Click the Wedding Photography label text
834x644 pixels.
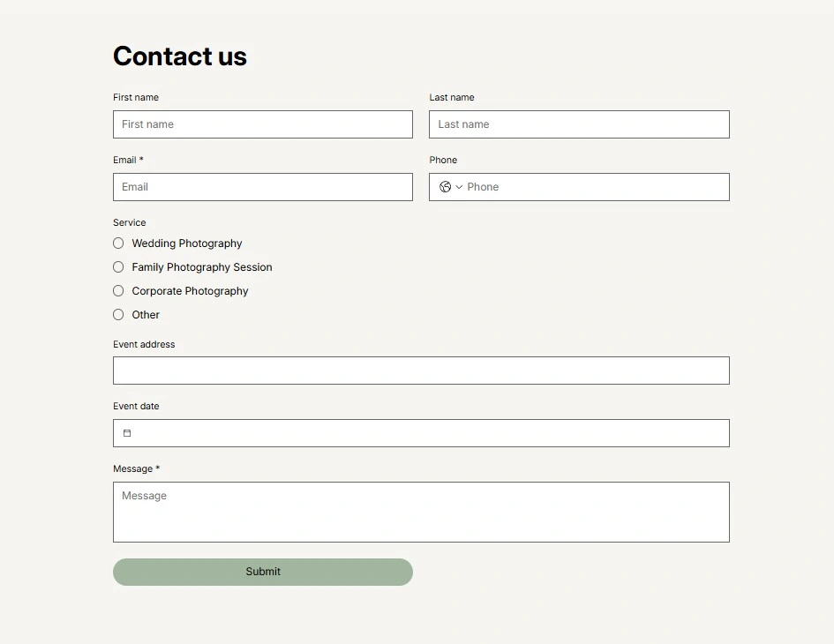(x=187, y=243)
